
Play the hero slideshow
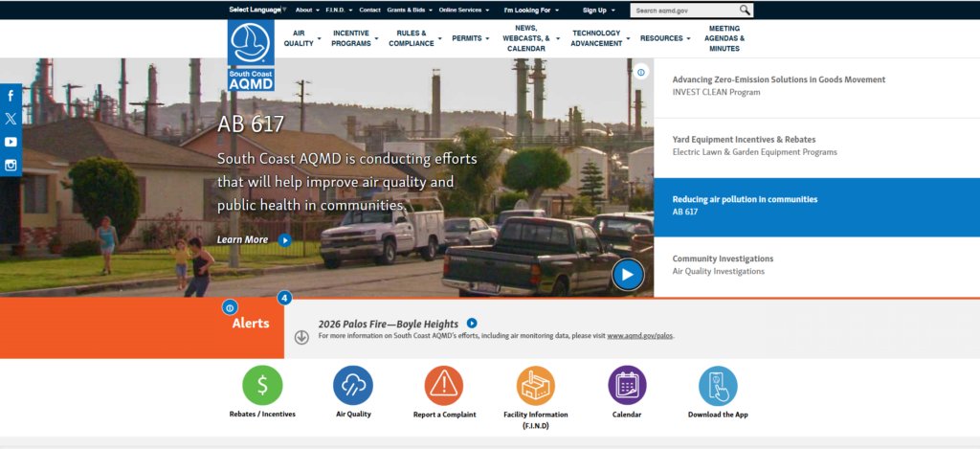(x=628, y=275)
